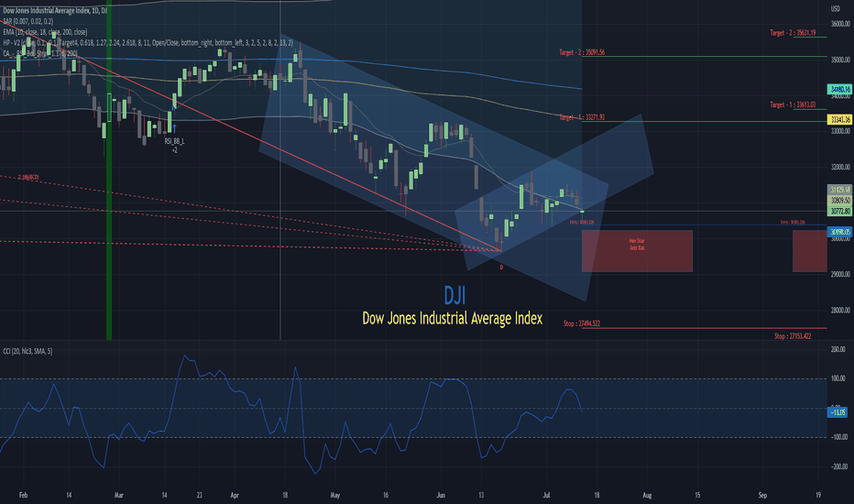
Task: Select the yellow 33343.36 price tag
Action: point(839,119)
